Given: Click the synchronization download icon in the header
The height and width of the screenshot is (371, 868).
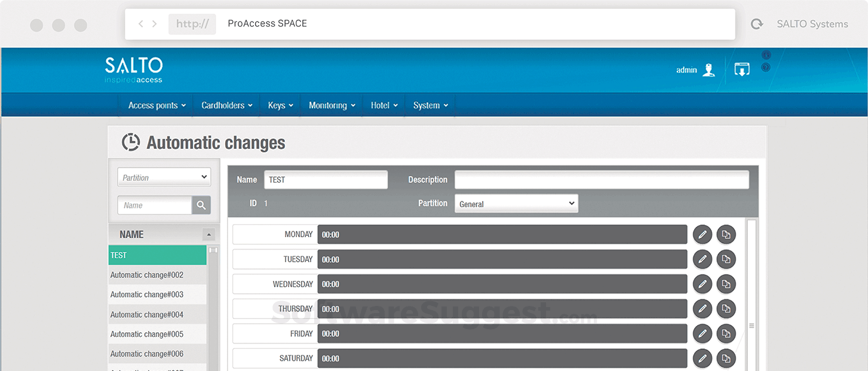Looking at the screenshot, I should pos(741,69).
